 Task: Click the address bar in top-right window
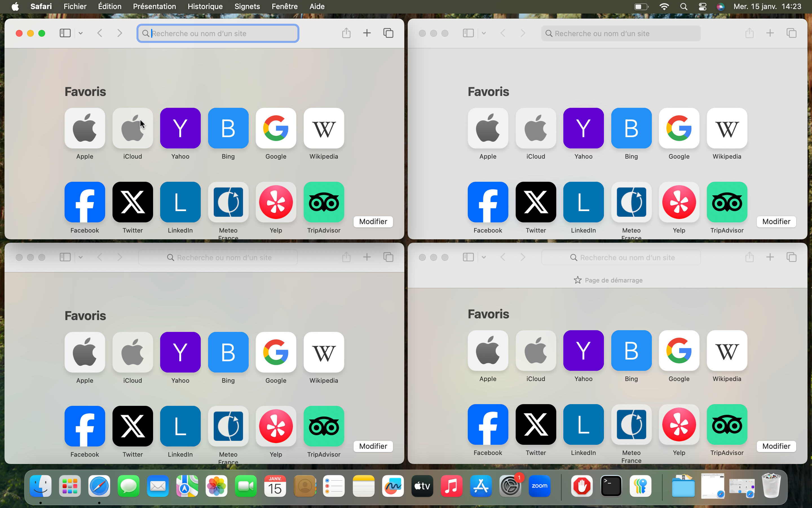[x=621, y=33]
